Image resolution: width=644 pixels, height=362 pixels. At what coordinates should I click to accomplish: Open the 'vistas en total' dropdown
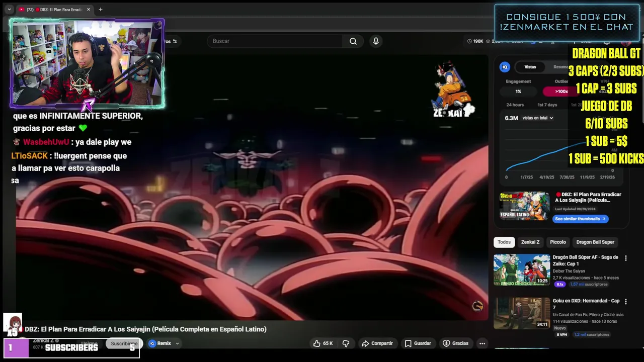point(538,118)
